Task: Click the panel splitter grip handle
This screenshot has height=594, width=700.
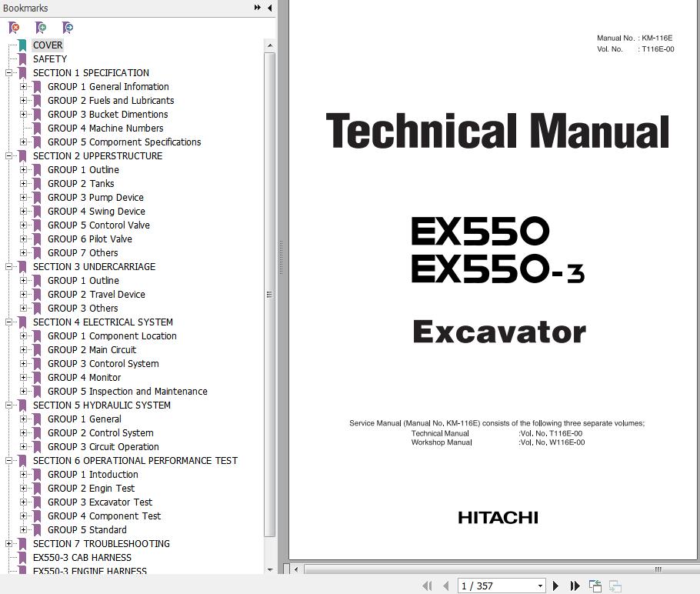Action: coord(282,257)
